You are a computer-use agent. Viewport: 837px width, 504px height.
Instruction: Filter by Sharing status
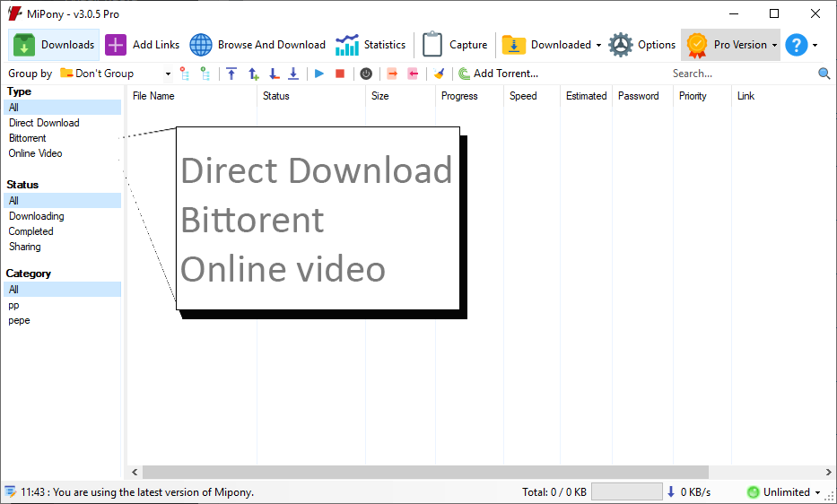click(x=24, y=247)
